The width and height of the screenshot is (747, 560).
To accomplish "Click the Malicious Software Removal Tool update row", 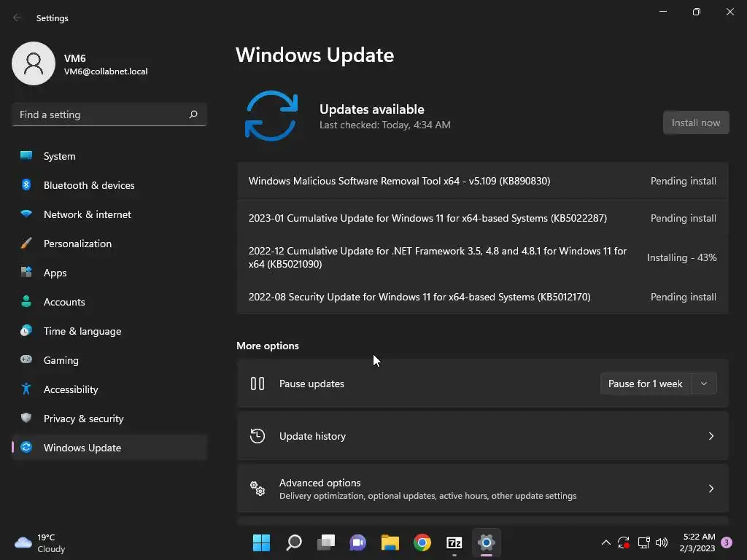I will point(483,181).
